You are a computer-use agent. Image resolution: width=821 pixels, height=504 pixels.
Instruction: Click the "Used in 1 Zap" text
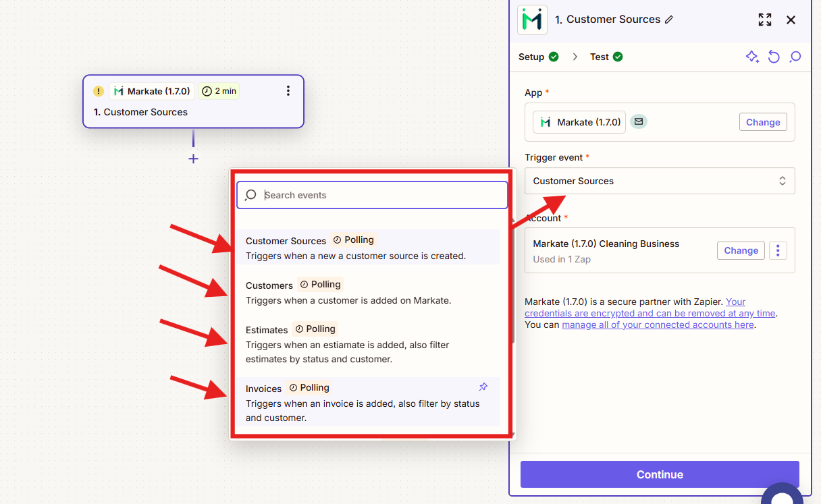(x=562, y=259)
